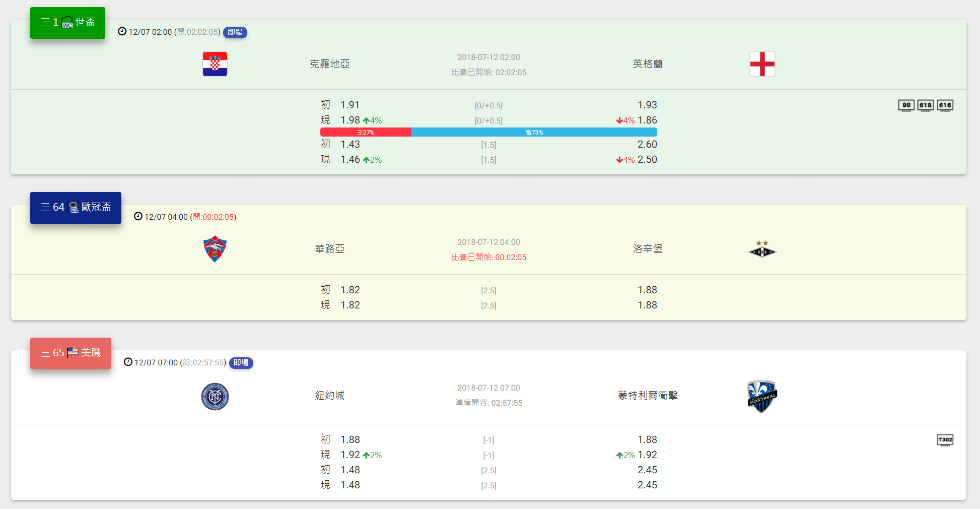Select team name 洛辛堡

pos(648,249)
